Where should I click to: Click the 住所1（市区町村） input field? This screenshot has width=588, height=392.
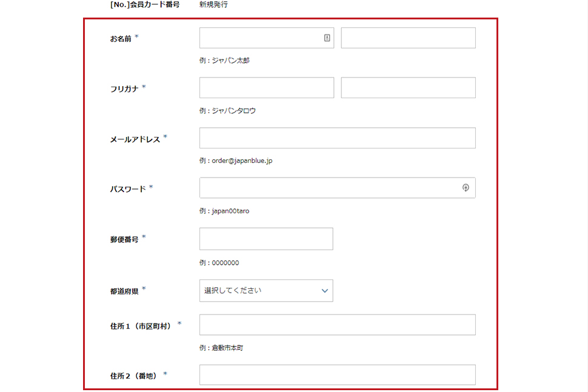(x=338, y=325)
